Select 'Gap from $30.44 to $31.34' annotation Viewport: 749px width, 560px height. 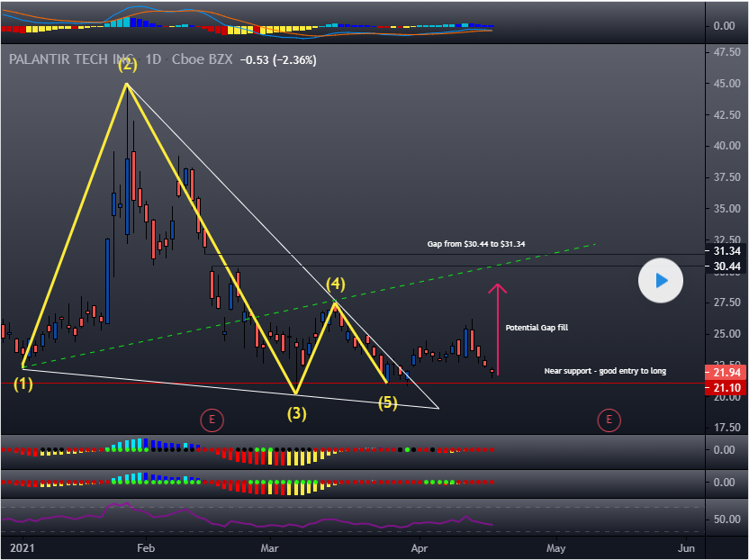(x=488, y=244)
